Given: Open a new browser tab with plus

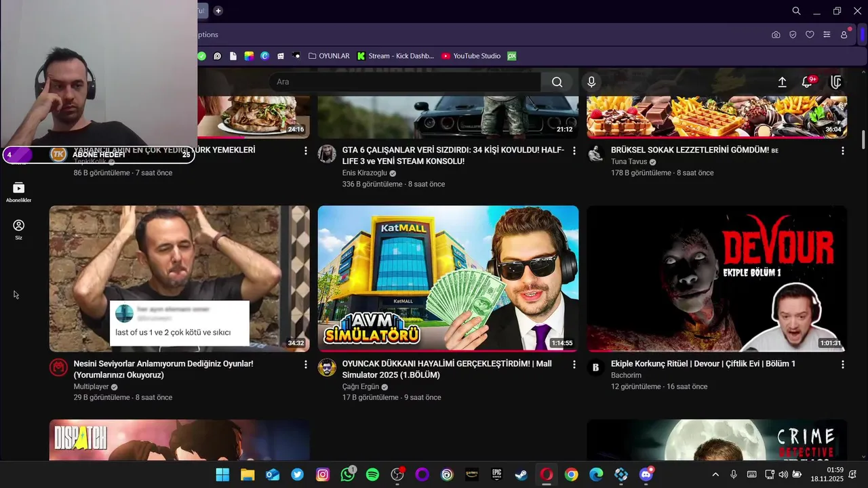Looking at the screenshot, I should point(218,11).
